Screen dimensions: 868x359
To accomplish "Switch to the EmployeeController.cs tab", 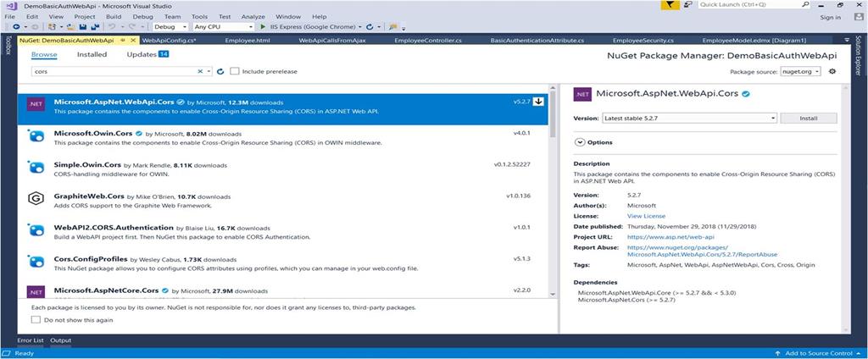I will pos(428,41).
